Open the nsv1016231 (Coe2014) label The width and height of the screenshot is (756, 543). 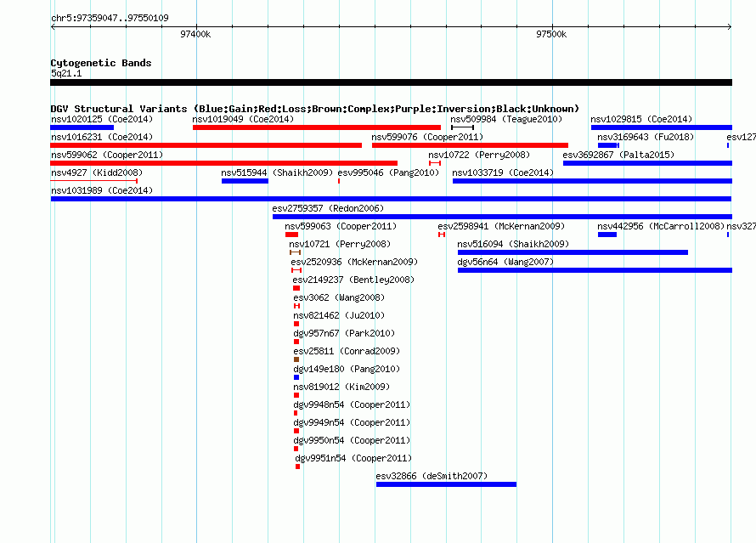point(102,137)
